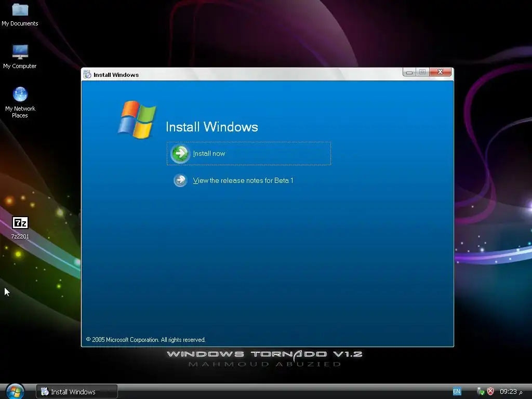Open My Documents desktop icon

click(20, 14)
